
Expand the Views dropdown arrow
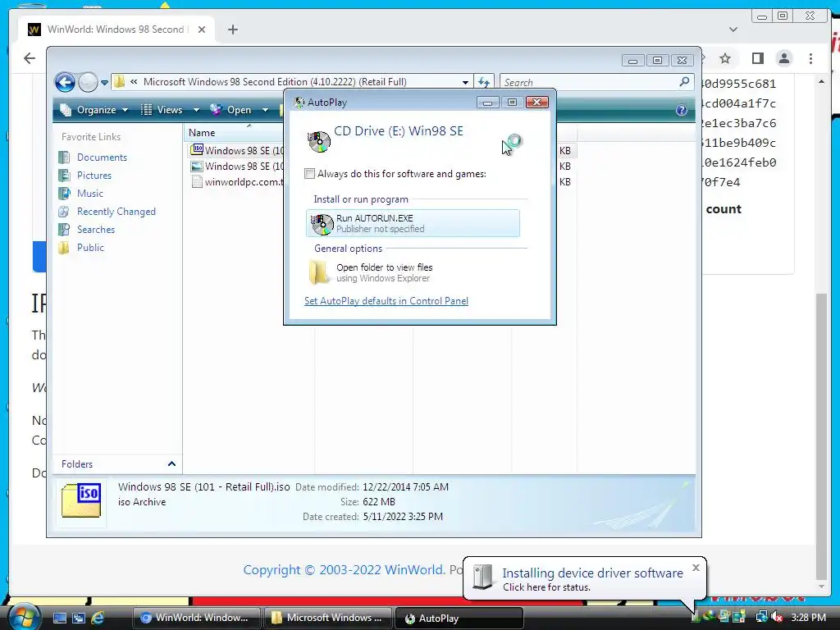pos(196,110)
